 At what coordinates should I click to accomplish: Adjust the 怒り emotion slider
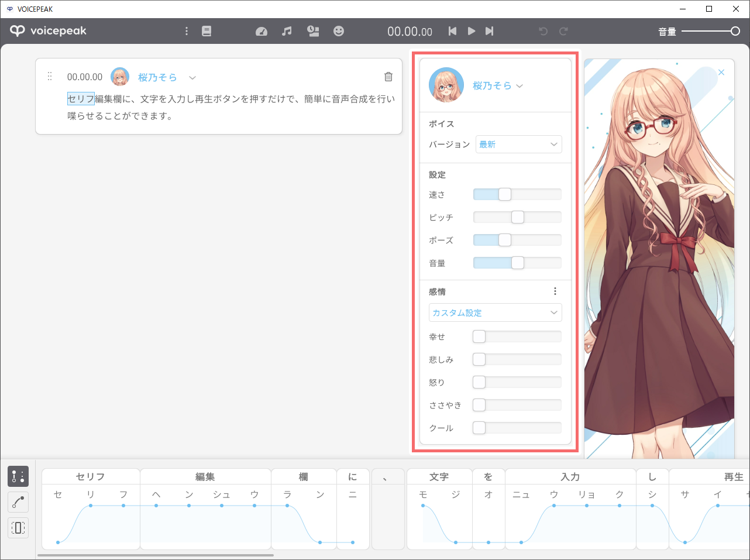517,382
